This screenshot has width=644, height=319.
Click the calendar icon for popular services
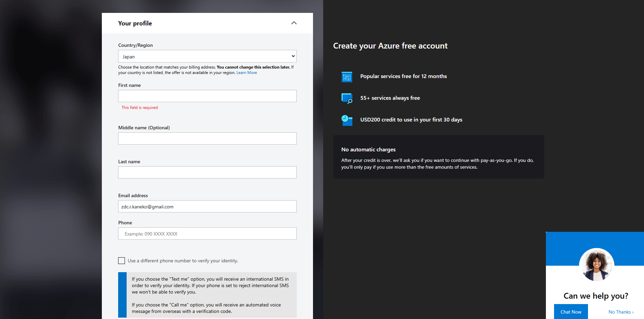[347, 77]
